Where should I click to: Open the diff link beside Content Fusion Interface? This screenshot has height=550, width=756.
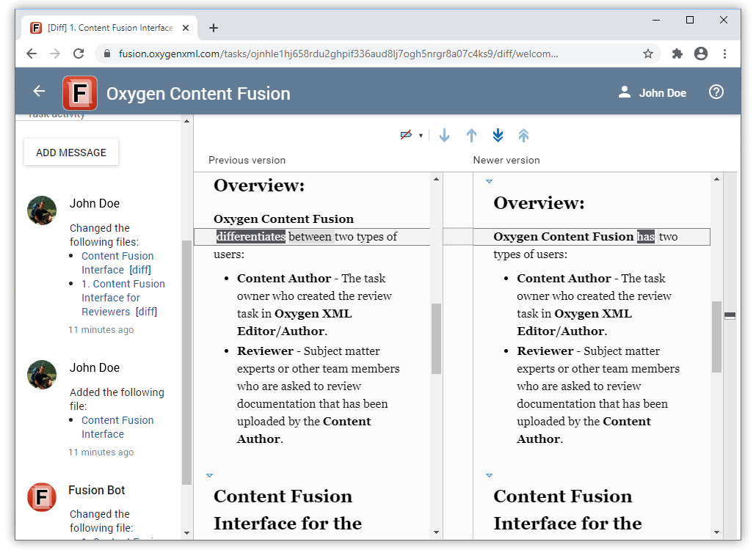[x=140, y=270]
